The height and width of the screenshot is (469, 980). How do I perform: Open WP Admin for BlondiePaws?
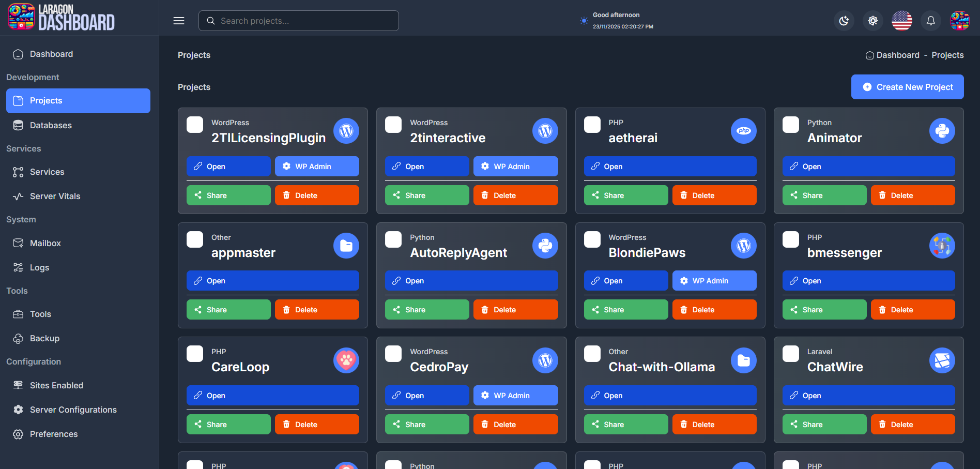click(714, 280)
